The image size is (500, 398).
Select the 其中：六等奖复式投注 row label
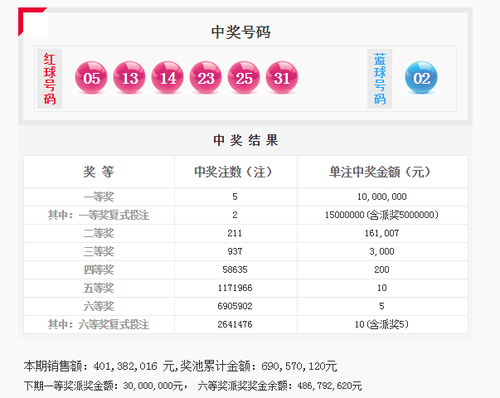click(x=99, y=324)
